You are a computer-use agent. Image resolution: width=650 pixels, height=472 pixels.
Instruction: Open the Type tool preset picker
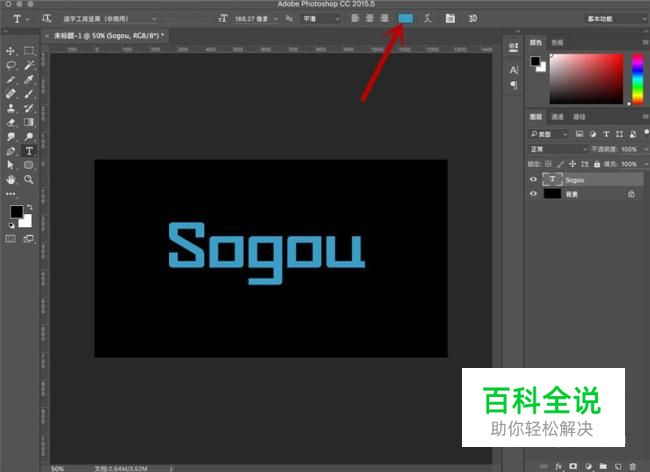(20, 19)
